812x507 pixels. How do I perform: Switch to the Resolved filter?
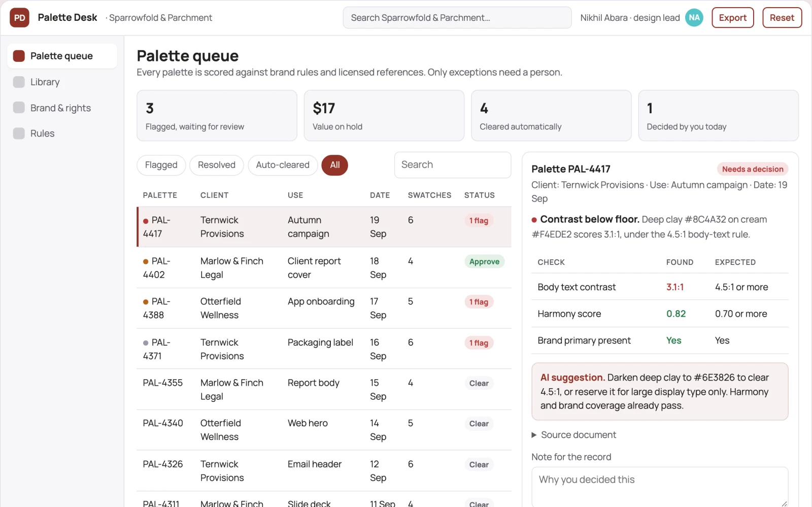click(217, 165)
